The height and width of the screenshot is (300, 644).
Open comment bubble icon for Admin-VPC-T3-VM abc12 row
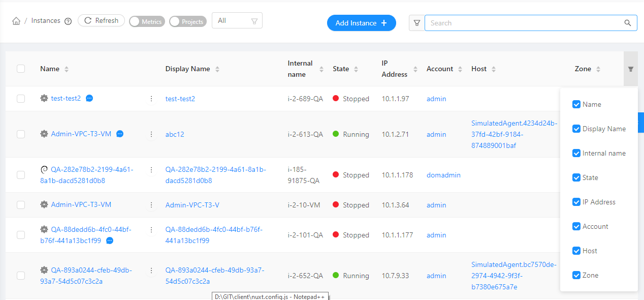point(120,134)
